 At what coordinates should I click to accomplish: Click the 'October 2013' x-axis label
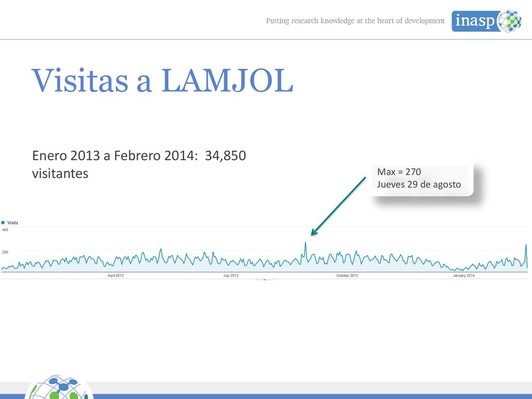click(x=347, y=275)
